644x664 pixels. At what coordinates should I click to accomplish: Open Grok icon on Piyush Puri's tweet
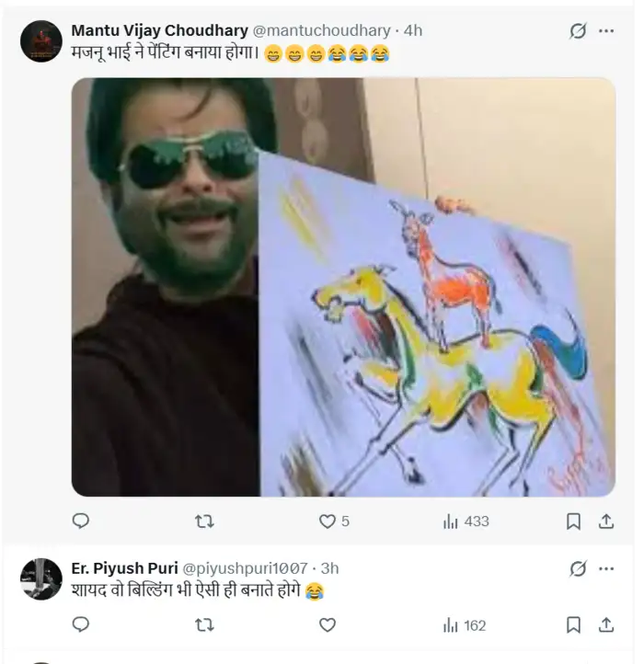click(x=578, y=568)
